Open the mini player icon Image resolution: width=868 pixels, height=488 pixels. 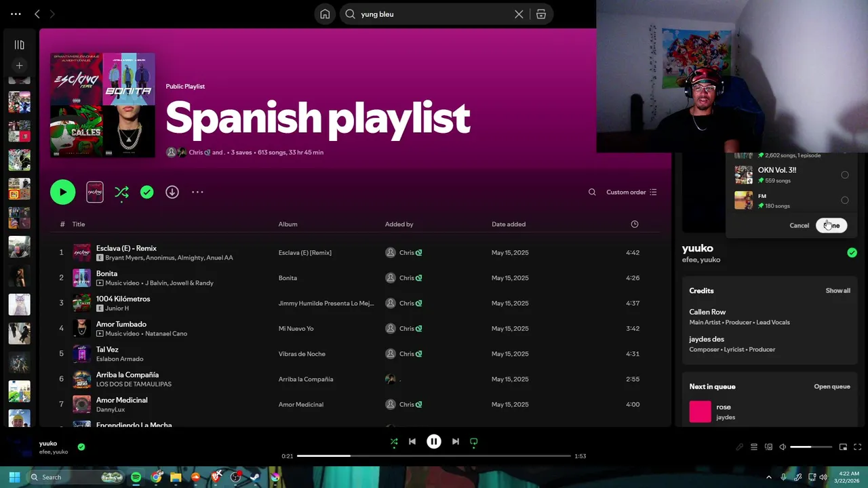[x=843, y=447]
